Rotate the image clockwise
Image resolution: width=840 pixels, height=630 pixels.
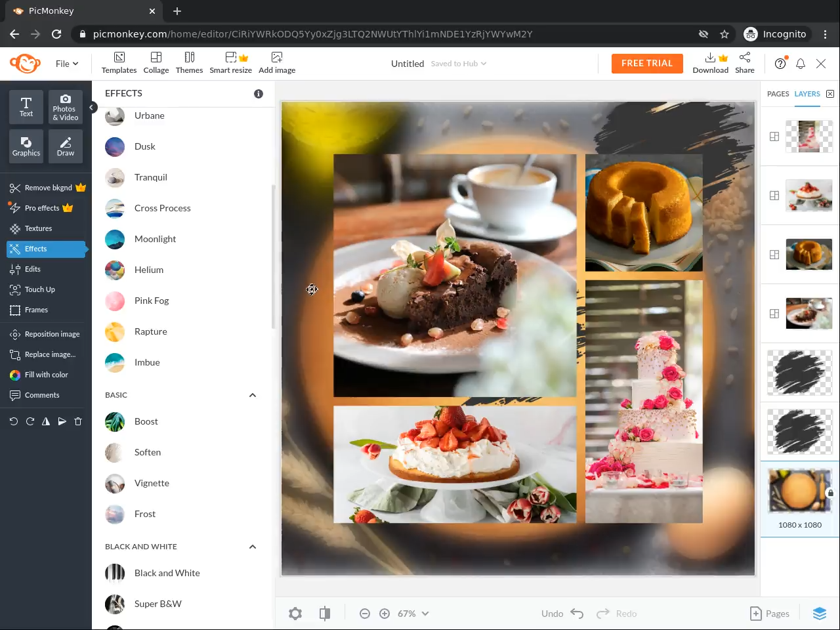click(30, 421)
